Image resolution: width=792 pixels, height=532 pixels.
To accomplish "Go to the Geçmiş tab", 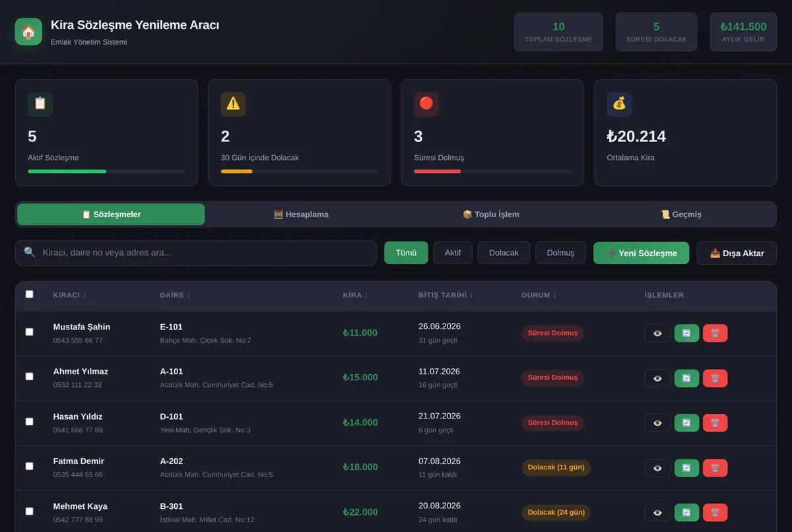I will (x=680, y=215).
